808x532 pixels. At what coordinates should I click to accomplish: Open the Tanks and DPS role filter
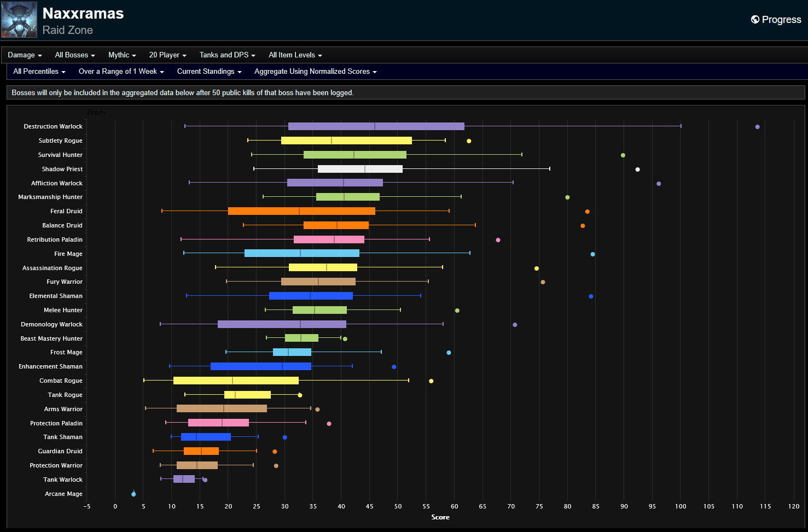click(227, 55)
